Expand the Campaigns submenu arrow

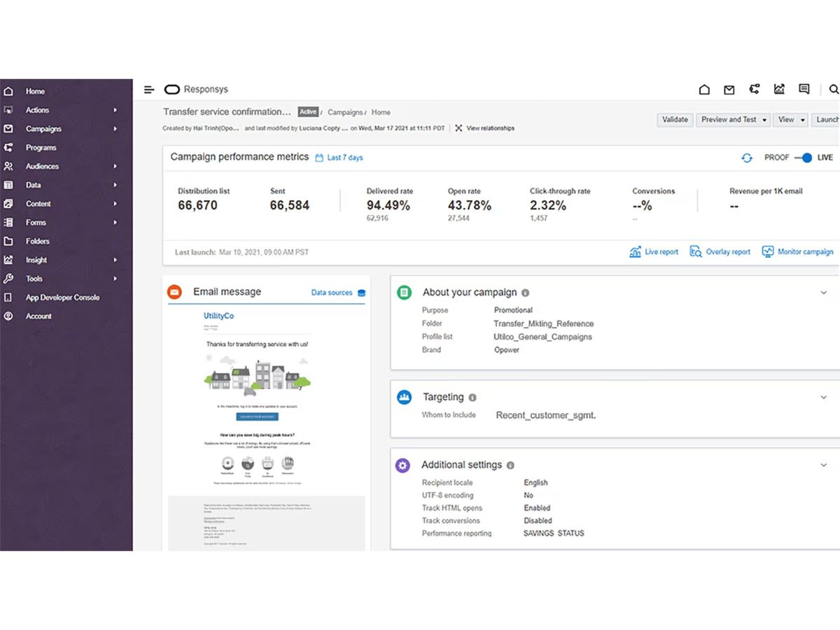click(115, 129)
